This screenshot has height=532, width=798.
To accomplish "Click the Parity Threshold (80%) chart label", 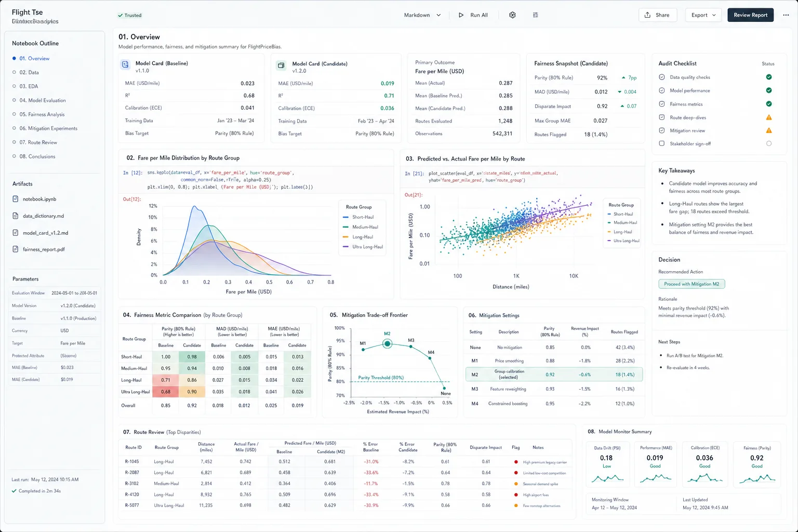I will point(381,378).
